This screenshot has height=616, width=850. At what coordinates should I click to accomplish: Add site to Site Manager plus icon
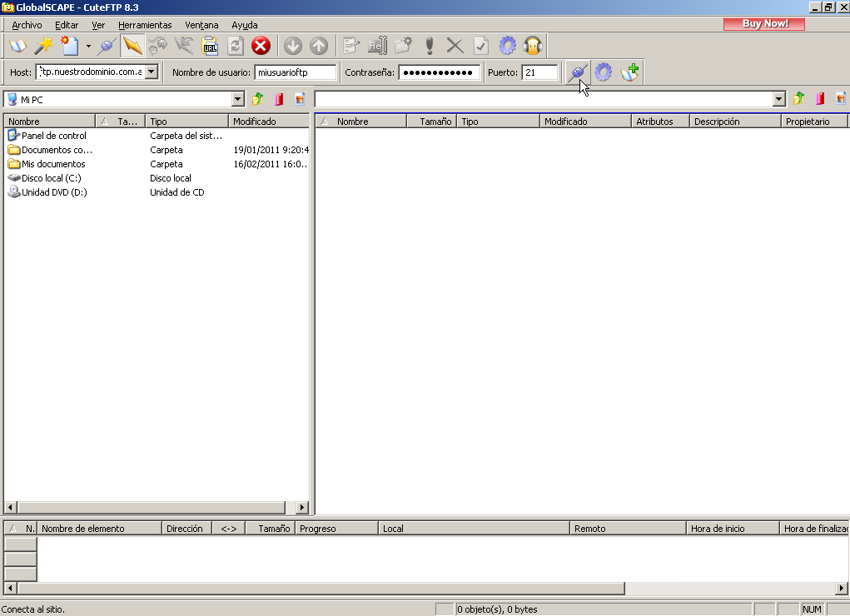click(629, 72)
